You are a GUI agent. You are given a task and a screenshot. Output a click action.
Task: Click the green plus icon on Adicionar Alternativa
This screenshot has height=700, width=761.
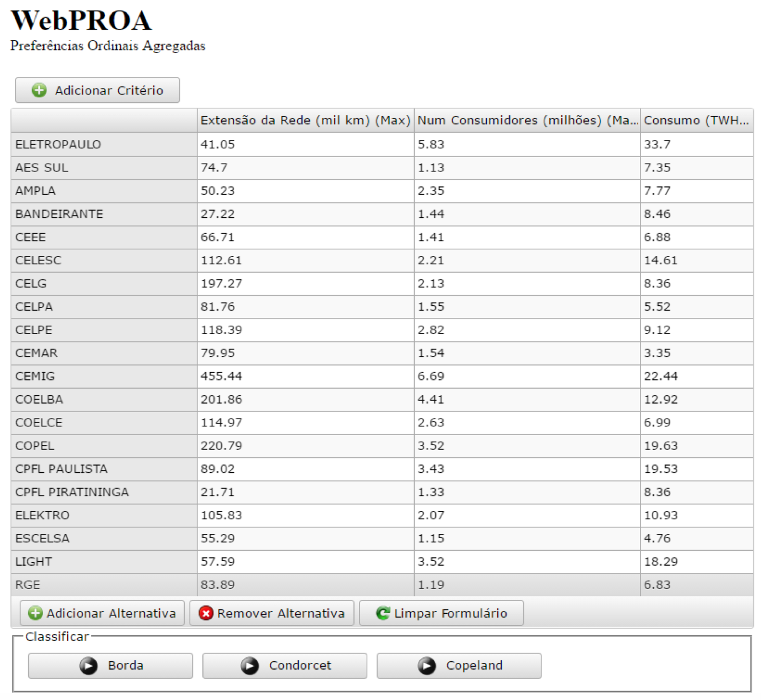[x=35, y=613]
